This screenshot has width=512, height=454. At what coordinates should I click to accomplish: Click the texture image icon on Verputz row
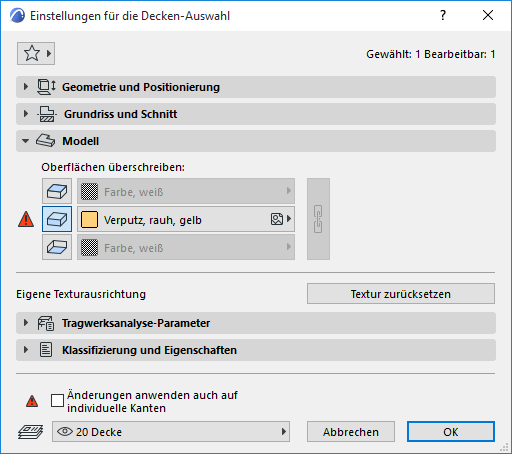277,219
